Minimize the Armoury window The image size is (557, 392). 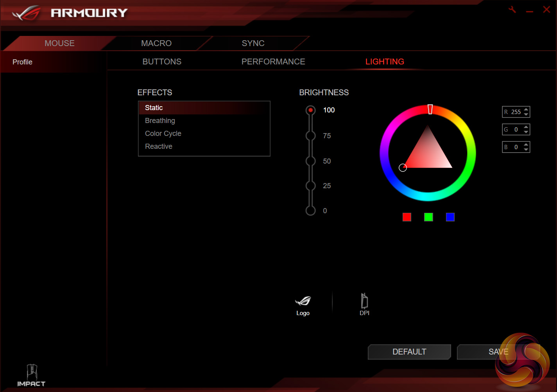pos(530,12)
